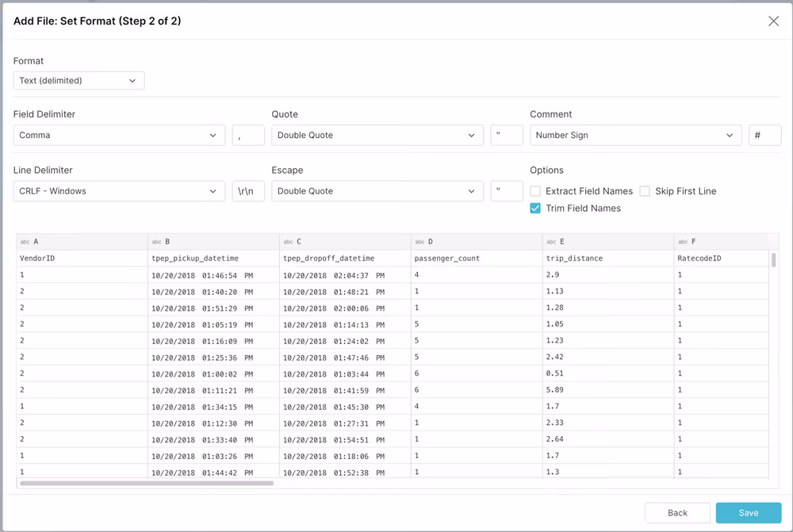Viewport: 793px width, 532px height.
Task: Click trip distance value 0.51
Action: click(x=554, y=373)
